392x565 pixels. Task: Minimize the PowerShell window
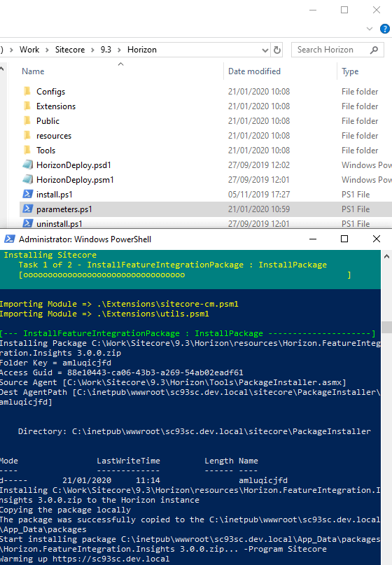pos(313,239)
